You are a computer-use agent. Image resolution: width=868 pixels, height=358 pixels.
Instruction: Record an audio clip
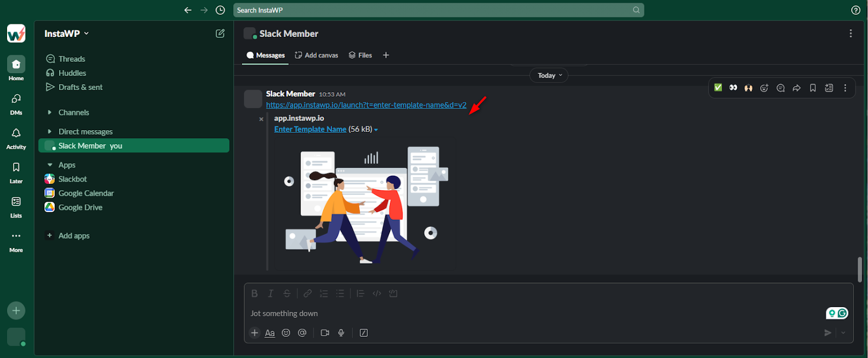click(x=341, y=333)
